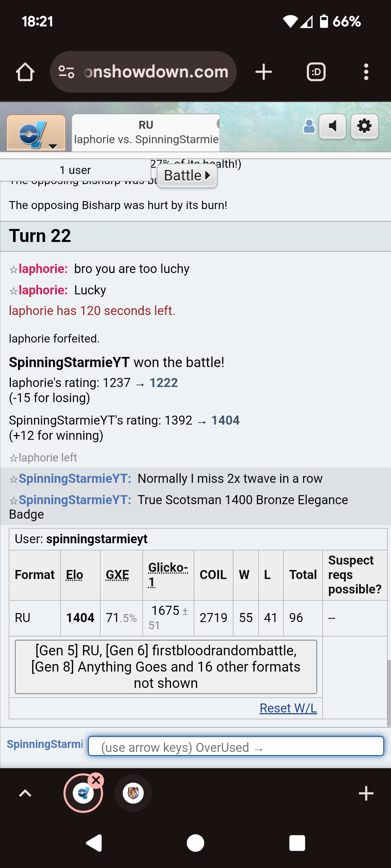Viewport: 391px width, 868px height.
Task: Reset W/L record link
Action: [x=288, y=708]
